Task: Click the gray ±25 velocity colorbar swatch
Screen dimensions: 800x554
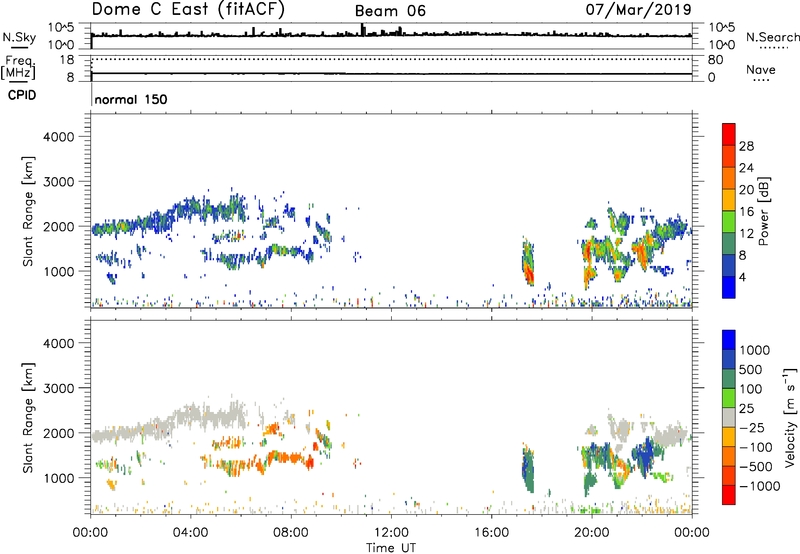Action: coord(729,418)
